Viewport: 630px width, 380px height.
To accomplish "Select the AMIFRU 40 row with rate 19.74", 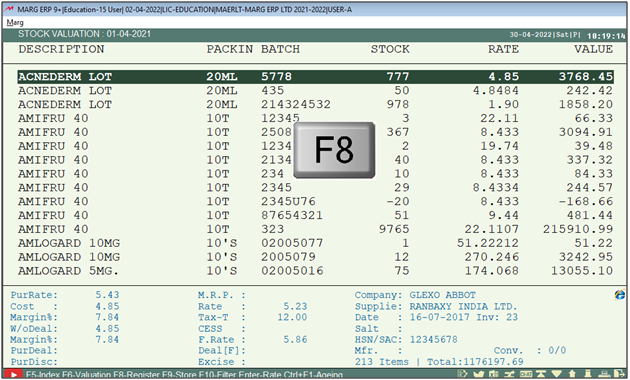I will (315, 146).
